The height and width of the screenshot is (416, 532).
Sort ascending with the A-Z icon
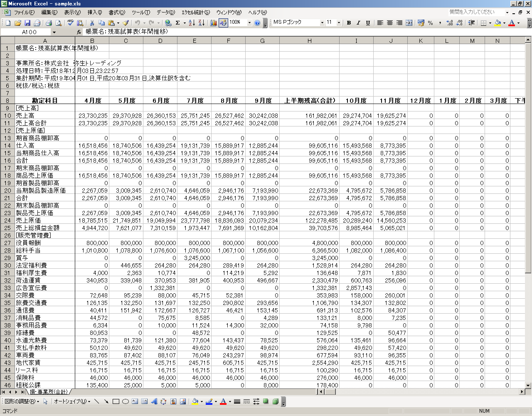(x=192, y=23)
